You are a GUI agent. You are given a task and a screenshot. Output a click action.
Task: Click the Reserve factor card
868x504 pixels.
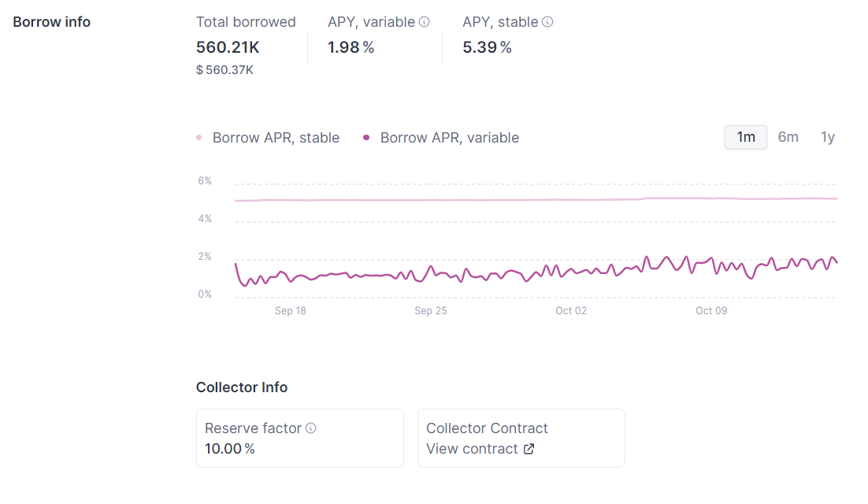coord(300,439)
